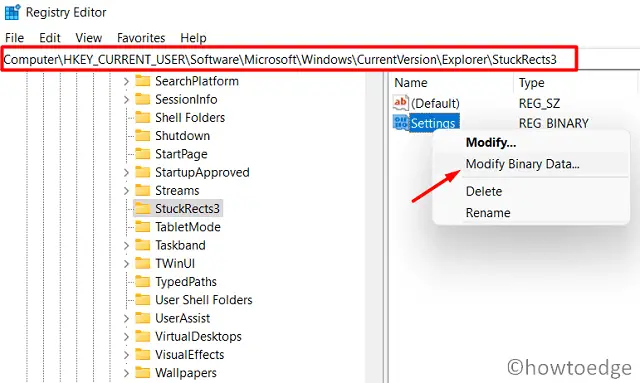
Task: Click the TWinUI folder icon
Action: pos(142,263)
